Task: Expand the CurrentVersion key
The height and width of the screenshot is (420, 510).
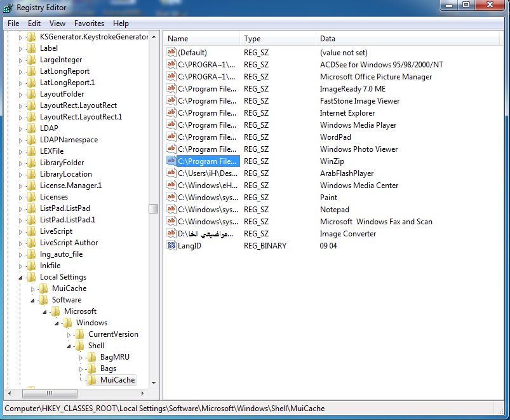Action: [69, 335]
